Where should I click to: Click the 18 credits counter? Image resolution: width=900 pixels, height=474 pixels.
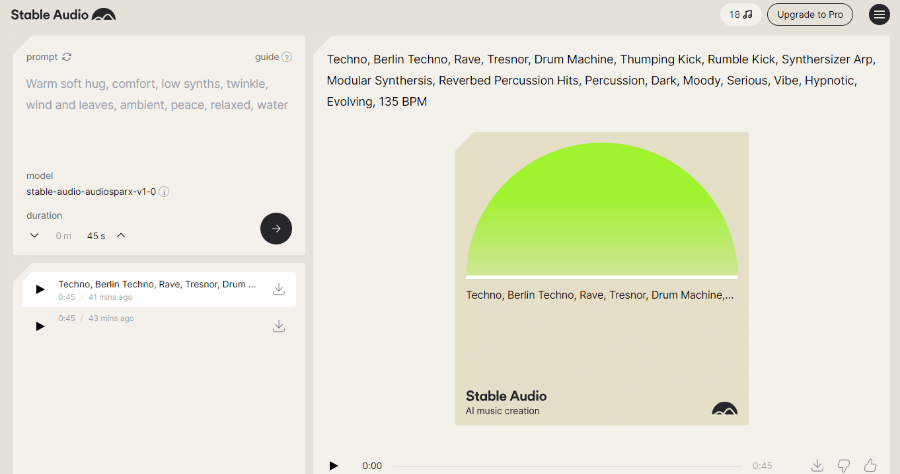pyautogui.click(x=740, y=15)
